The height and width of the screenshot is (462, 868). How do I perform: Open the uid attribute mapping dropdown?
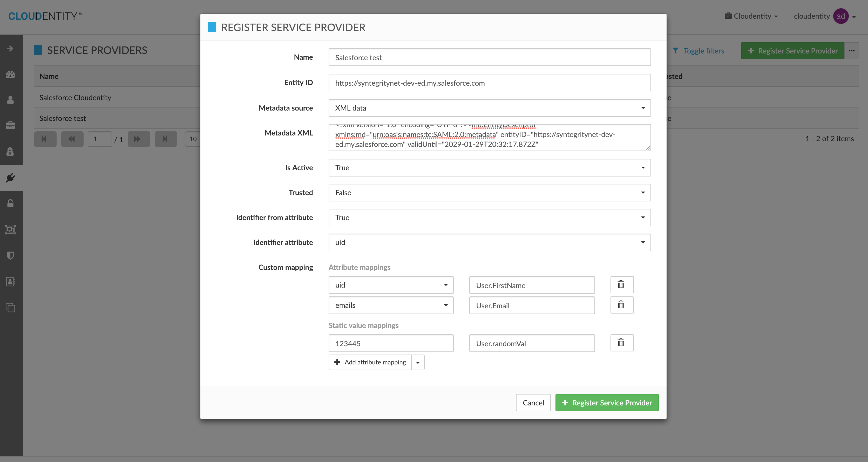point(391,285)
